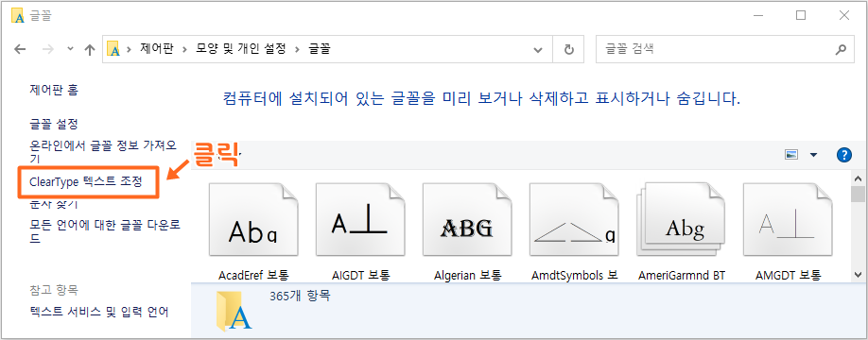Select the AmeriGarmnd BT font family

[681, 220]
